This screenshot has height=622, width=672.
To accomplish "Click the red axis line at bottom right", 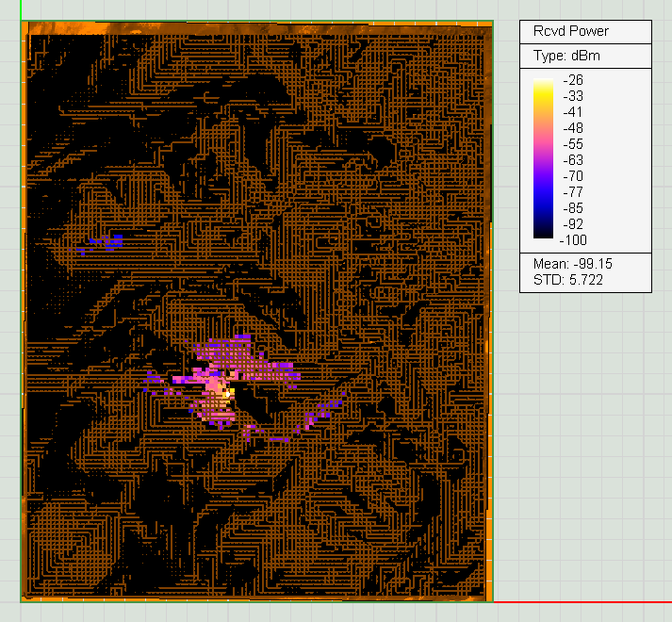I will (x=584, y=601).
